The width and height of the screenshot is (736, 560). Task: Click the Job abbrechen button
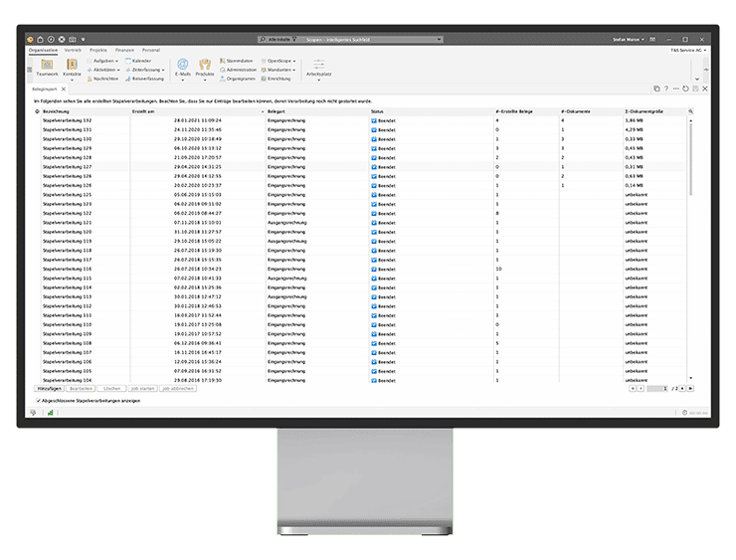click(178, 389)
